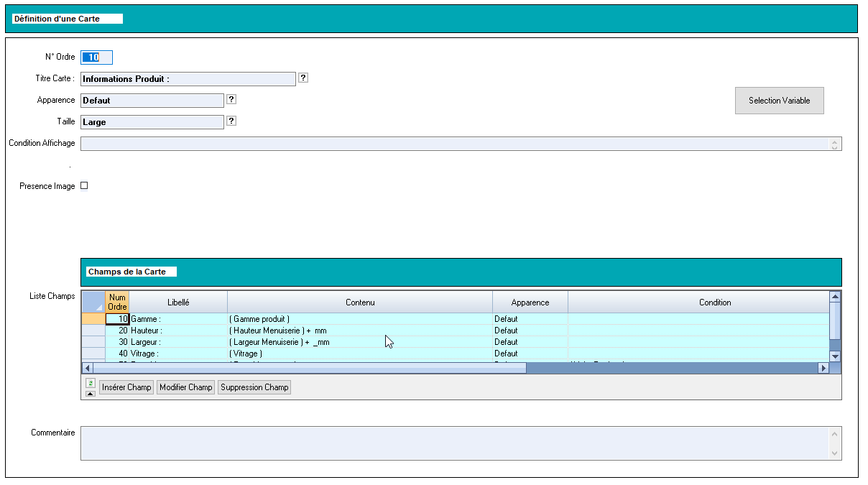Click the Contenu column header
The height and width of the screenshot is (485, 868).
point(360,302)
